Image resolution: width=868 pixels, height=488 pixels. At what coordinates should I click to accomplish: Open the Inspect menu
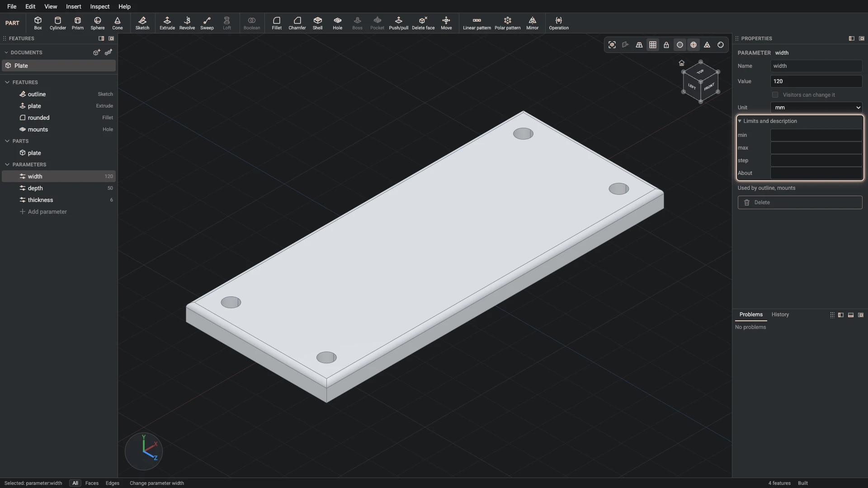[100, 6]
